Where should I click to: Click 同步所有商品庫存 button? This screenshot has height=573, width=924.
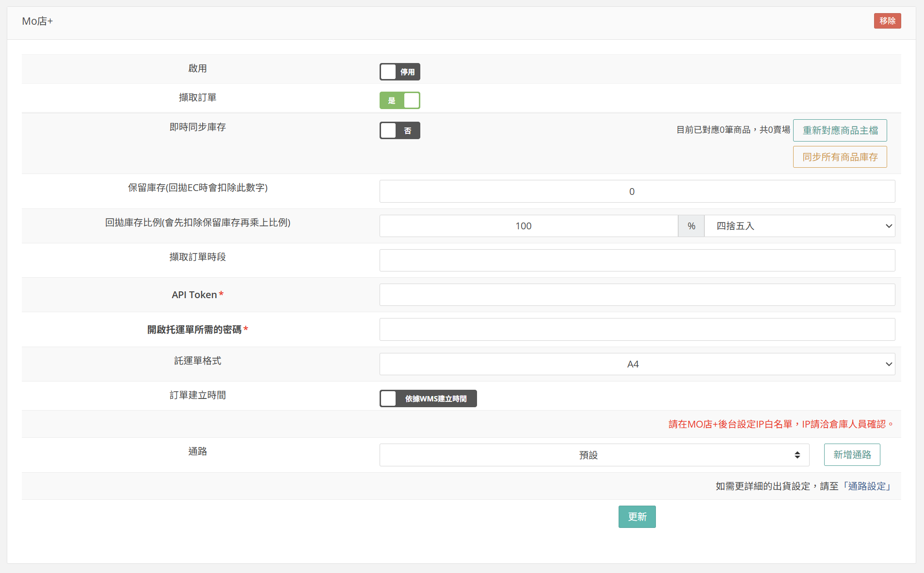(840, 157)
